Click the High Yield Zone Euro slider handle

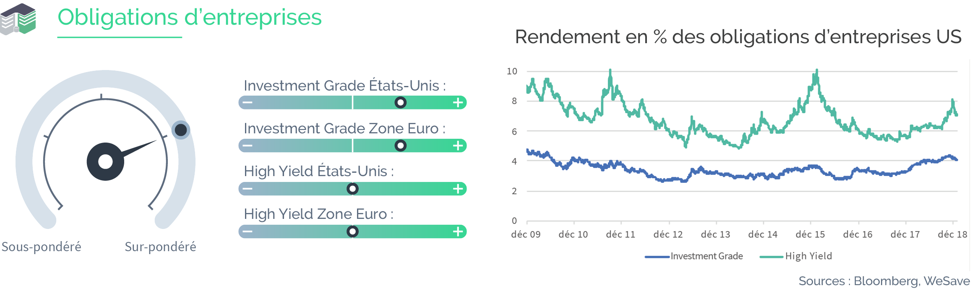(x=352, y=231)
